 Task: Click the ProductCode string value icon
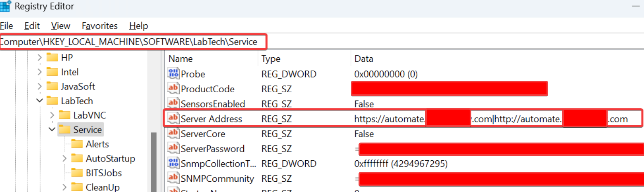[173, 89]
